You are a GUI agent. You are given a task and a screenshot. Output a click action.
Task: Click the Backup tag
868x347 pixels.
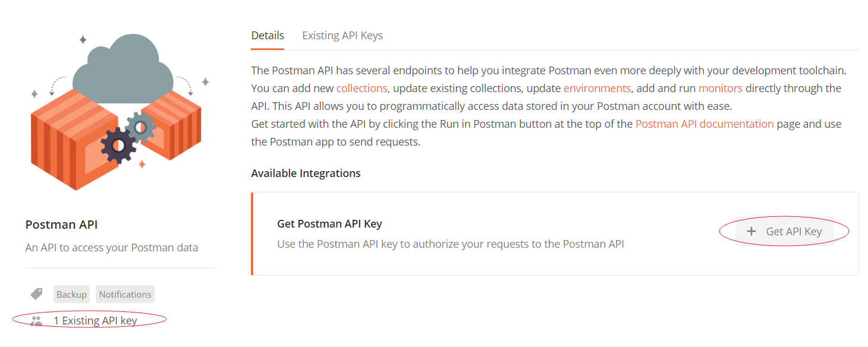coord(72,294)
